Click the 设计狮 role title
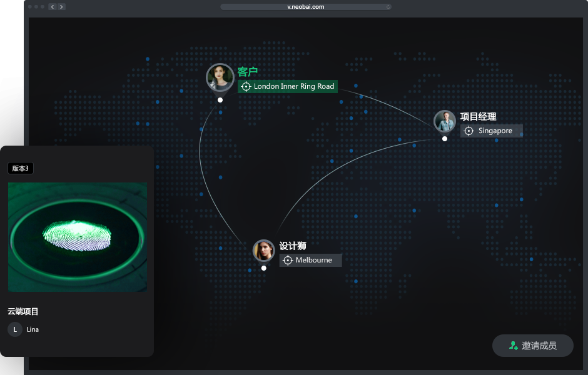Viewport: 588px width, 375px height. (x=293, y=246)
